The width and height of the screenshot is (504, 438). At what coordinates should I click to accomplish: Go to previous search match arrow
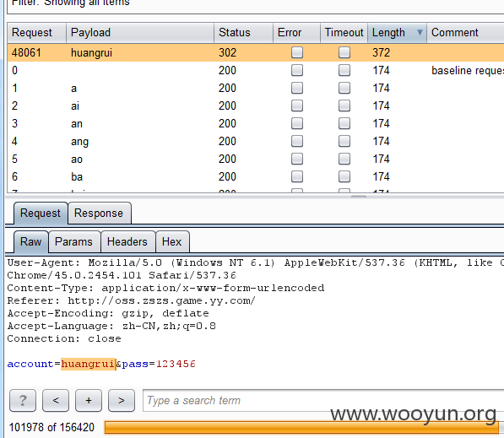(56, 400)
